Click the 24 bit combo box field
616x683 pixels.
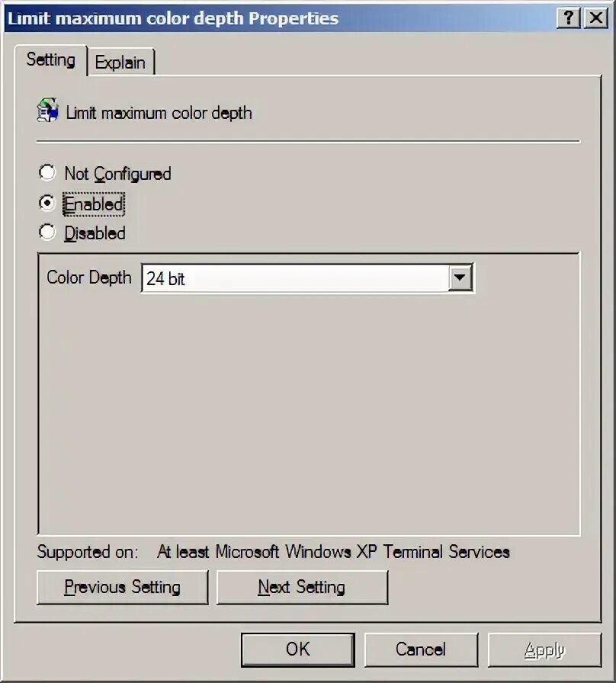pyautogui.click(x=307, y=278)
